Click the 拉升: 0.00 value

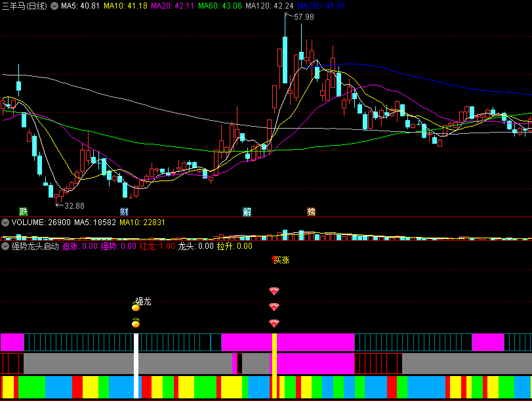click(235, 246)
